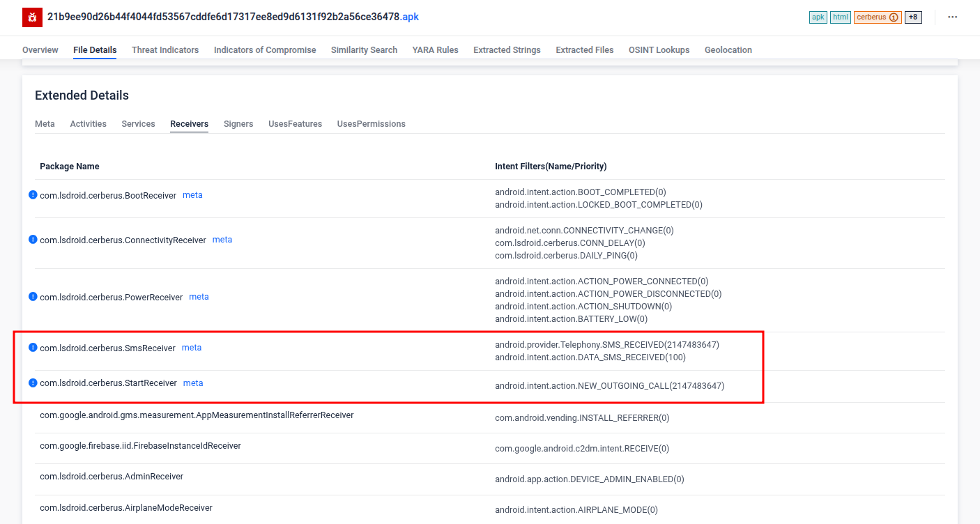Click the html tag badge

[841, 17]
